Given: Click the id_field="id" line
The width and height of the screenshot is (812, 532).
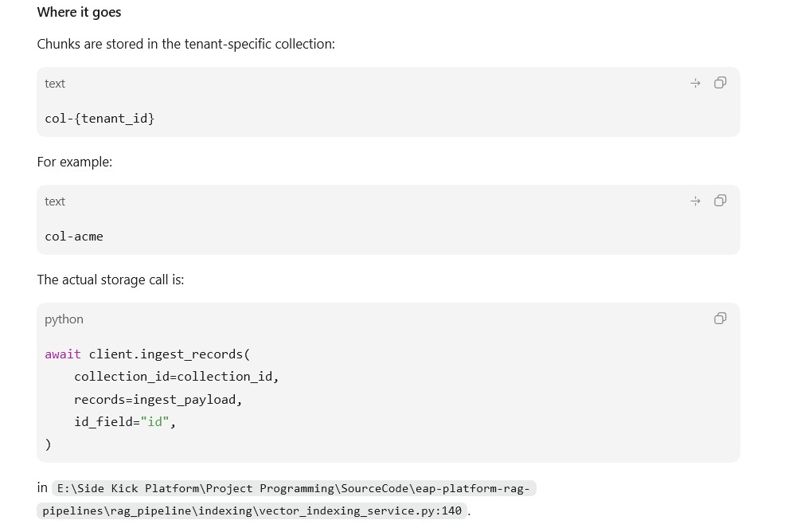Looking at the screenshot, I should pyautogui.click(x=125, y=421).
